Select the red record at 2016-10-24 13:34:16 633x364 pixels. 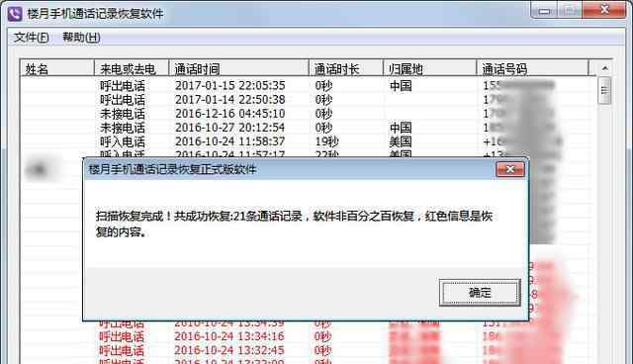point(308,336)
